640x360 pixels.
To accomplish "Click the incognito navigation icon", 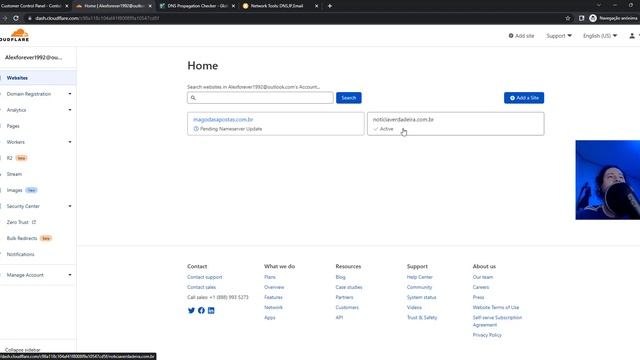I will click(593, 18).
